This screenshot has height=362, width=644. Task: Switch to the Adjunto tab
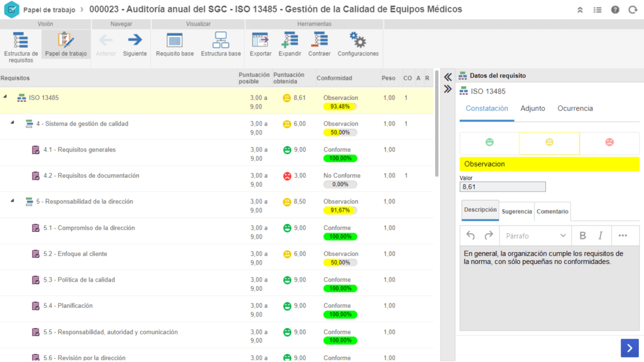tap(533, 109)
